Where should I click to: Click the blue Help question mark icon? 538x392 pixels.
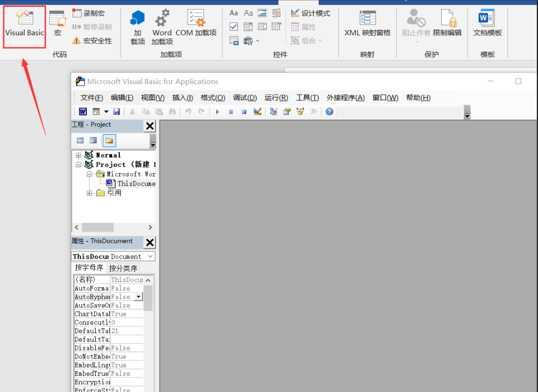coord(329,112)
